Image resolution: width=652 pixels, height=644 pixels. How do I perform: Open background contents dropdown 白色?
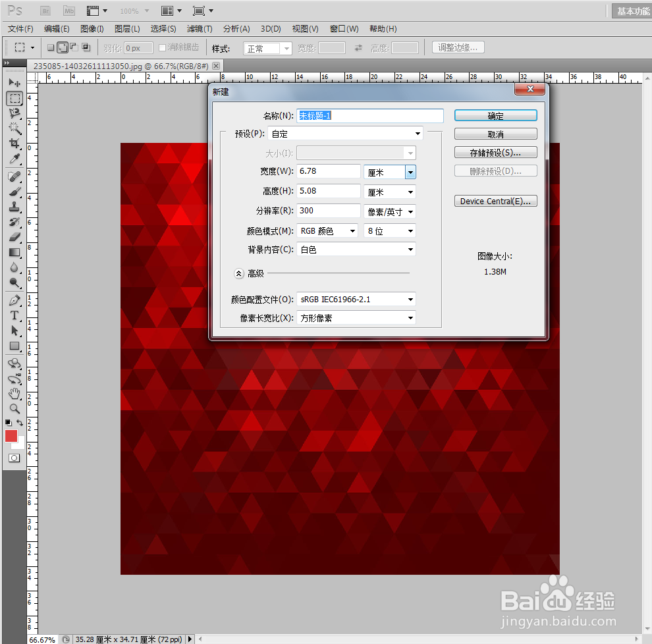[x=356, y=250]
